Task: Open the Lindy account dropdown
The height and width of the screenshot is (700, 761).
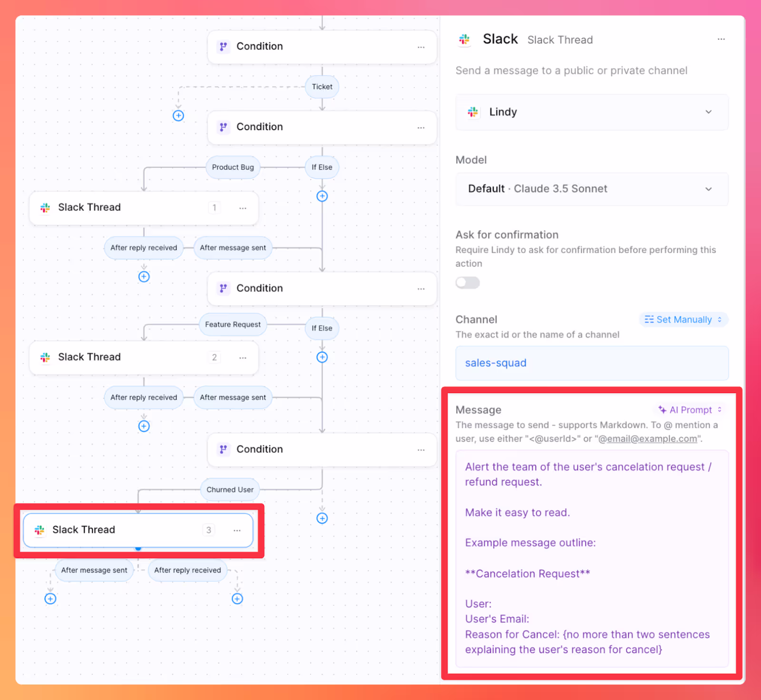Action: (592, 112)
